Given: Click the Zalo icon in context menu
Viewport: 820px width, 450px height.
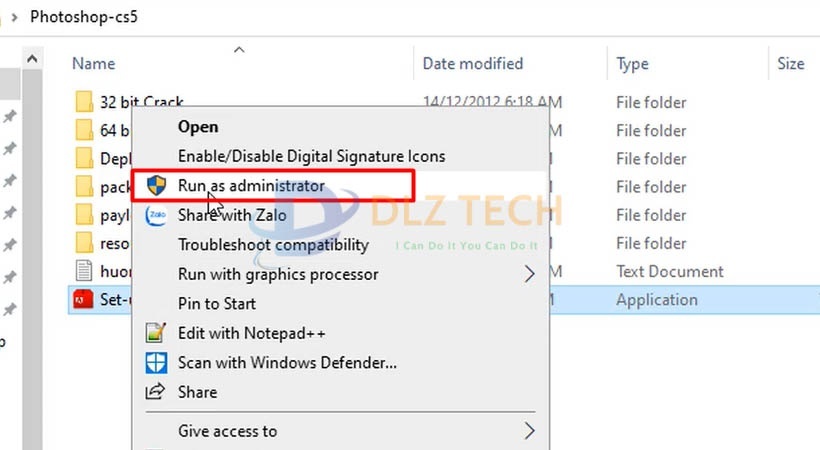Looking at the screenshot, I should (x=156, y=215).
